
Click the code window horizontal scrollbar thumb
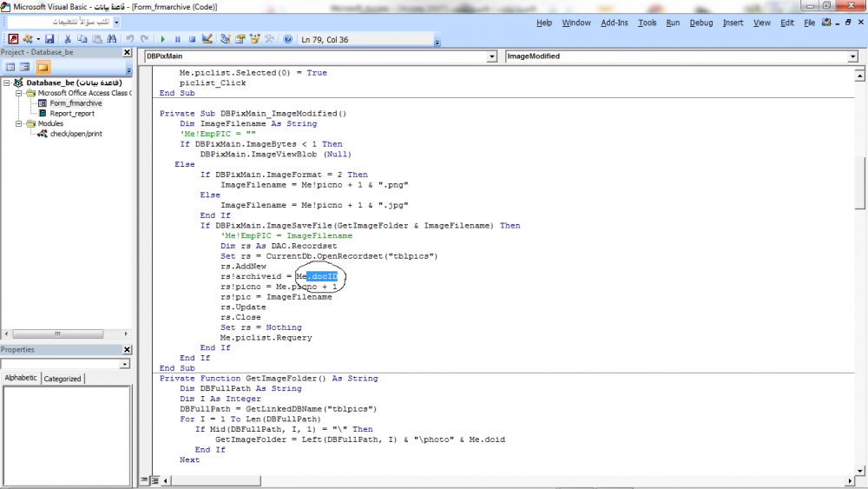[216, 480]
